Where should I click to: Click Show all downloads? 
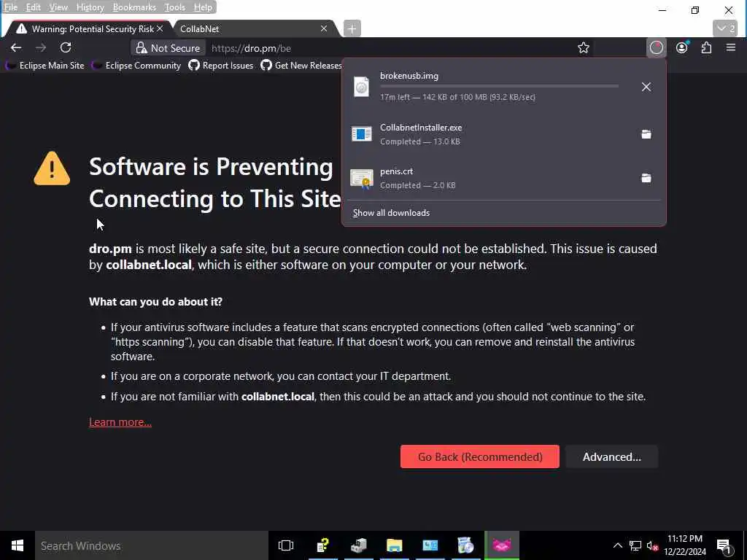point(391,213)
